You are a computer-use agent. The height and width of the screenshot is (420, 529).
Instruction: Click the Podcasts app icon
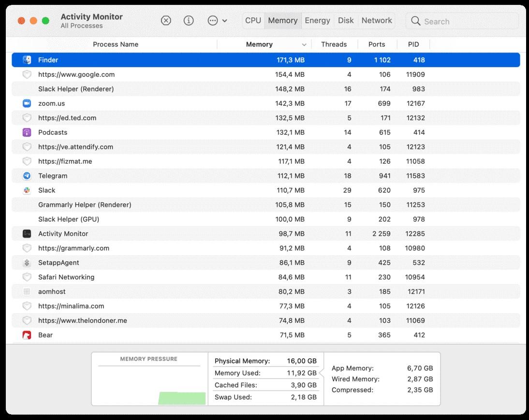point(27,132)
